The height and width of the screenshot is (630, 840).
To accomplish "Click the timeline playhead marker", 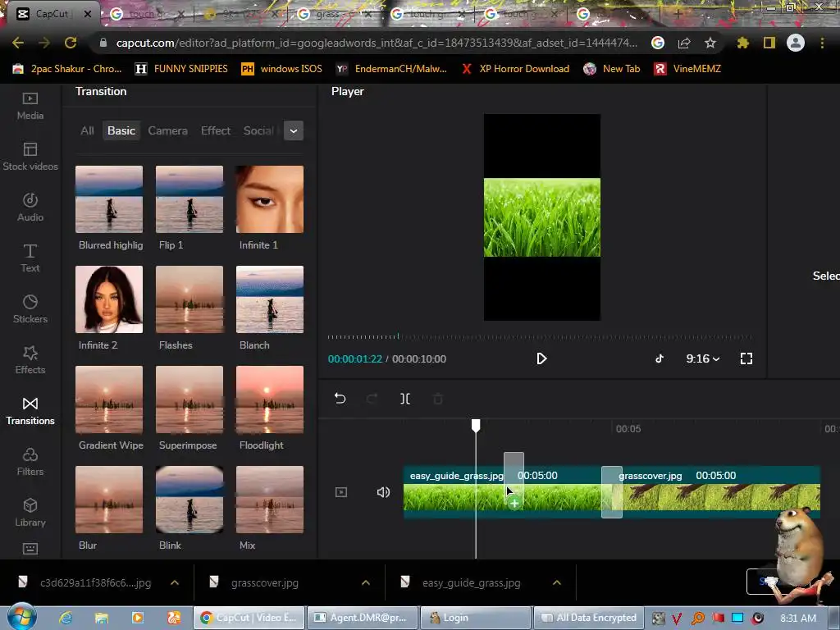I will click(476, 426).
